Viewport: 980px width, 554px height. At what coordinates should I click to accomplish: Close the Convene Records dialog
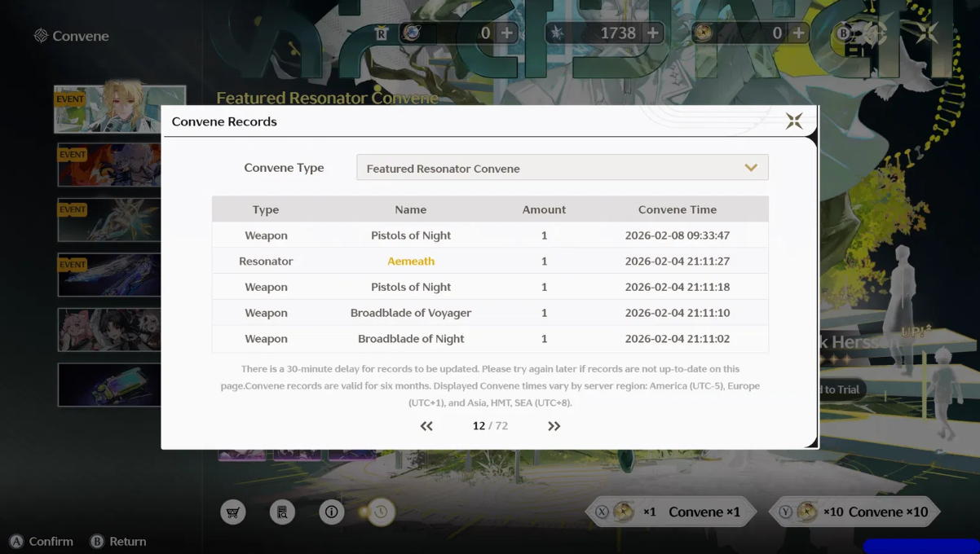pos(794,121)
